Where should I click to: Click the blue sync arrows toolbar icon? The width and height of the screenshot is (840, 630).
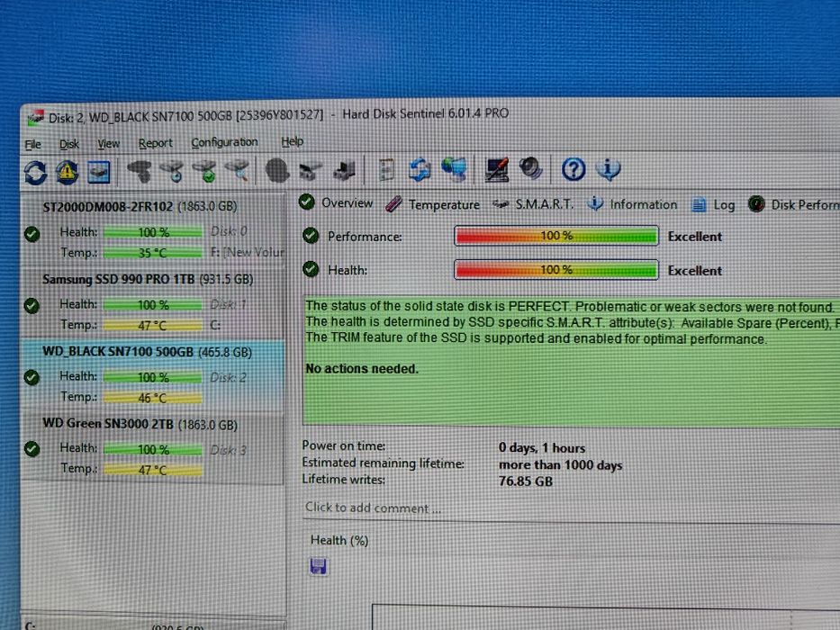(x=420, y=169)
